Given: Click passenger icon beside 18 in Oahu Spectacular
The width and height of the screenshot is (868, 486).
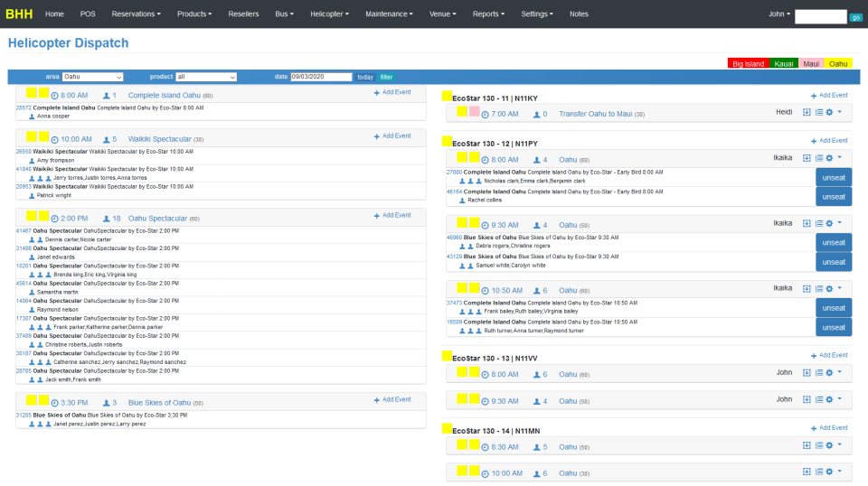Looking at the screenshot, I should click(x=107, y=219).
